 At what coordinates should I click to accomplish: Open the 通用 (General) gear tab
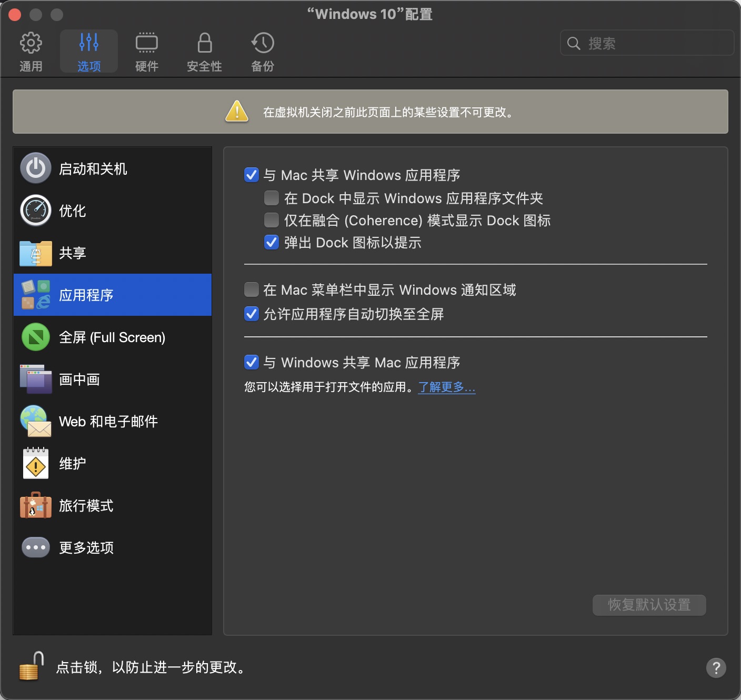[31, 52]
